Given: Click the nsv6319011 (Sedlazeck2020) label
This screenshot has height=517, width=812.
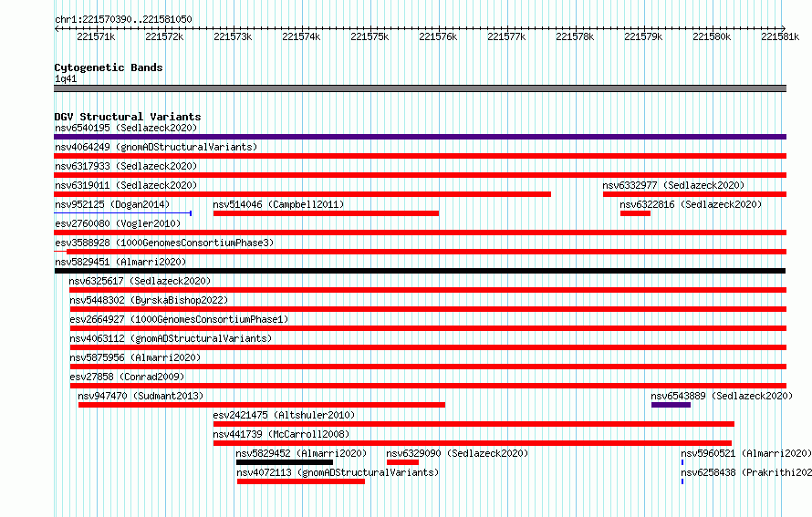Looking at the screenshot, I should pos(126,185).
